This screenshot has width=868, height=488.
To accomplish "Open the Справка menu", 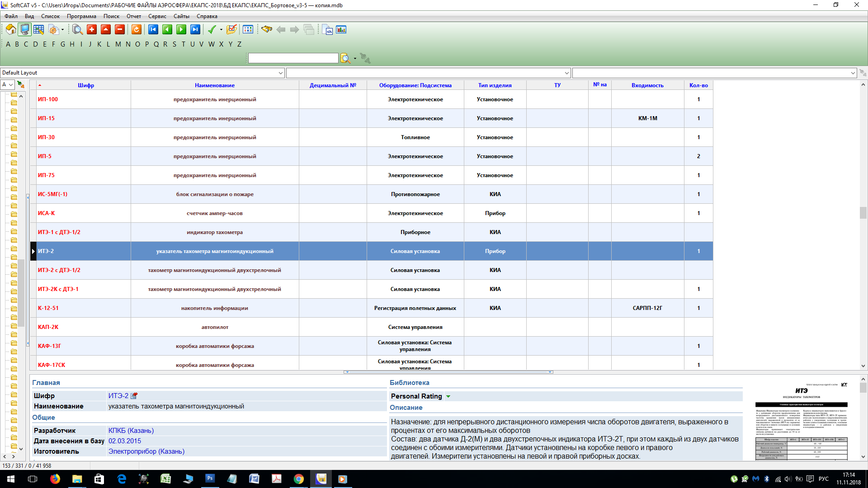I will 207,16.
